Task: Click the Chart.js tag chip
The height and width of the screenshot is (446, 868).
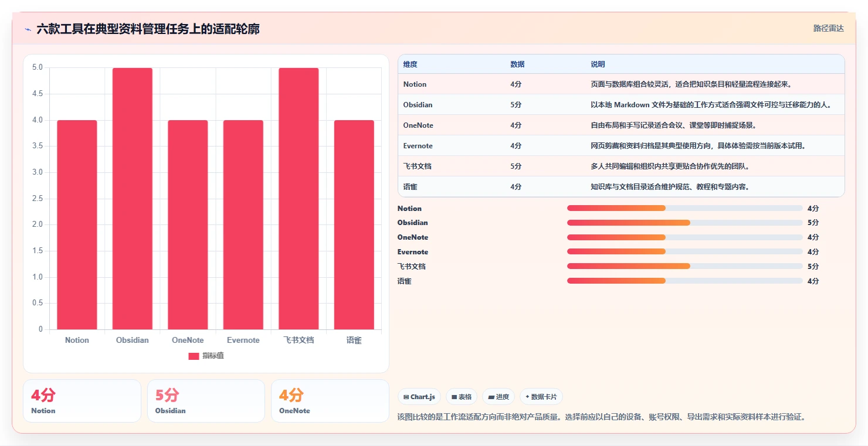Action: point(419,397)
